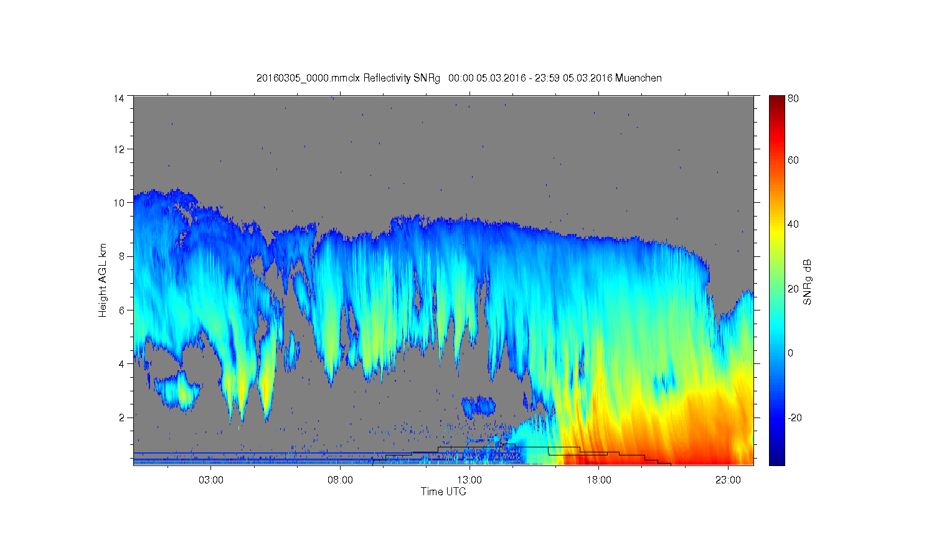Click the 13:00 time tick label
Image resolution: width=934 pixels, height=560 pixels.
click(469, 480)
